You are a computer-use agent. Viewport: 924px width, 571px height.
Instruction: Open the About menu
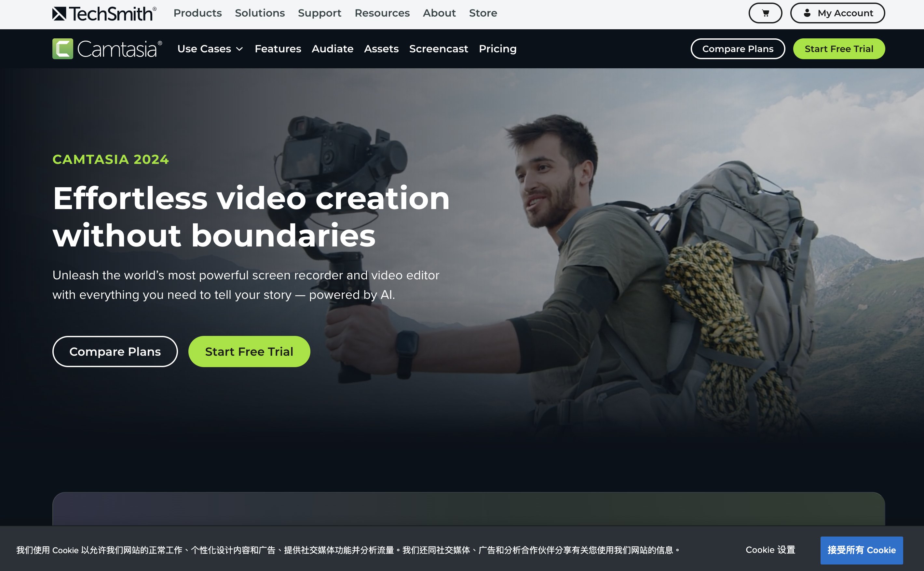(x=439, y=13)
